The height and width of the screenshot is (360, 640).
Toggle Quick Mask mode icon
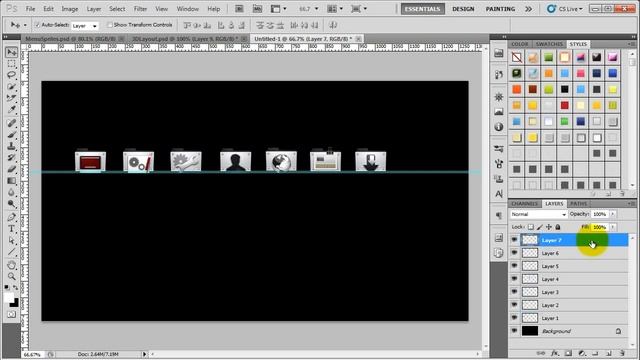coord(11,315)
